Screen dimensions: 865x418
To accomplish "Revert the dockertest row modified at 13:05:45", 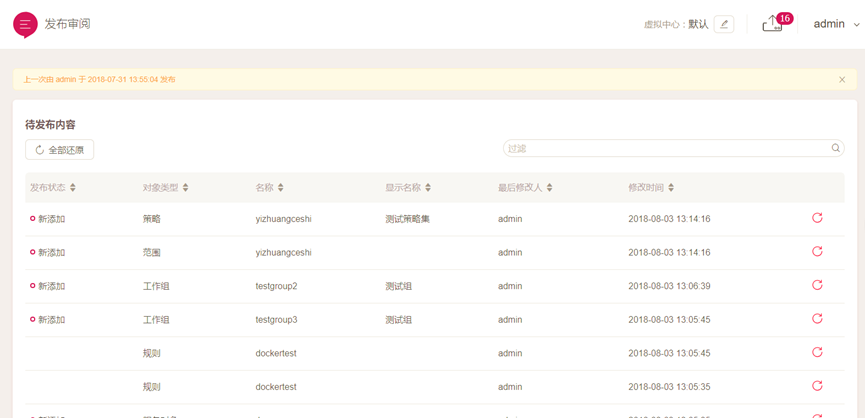I will [817, 353].
